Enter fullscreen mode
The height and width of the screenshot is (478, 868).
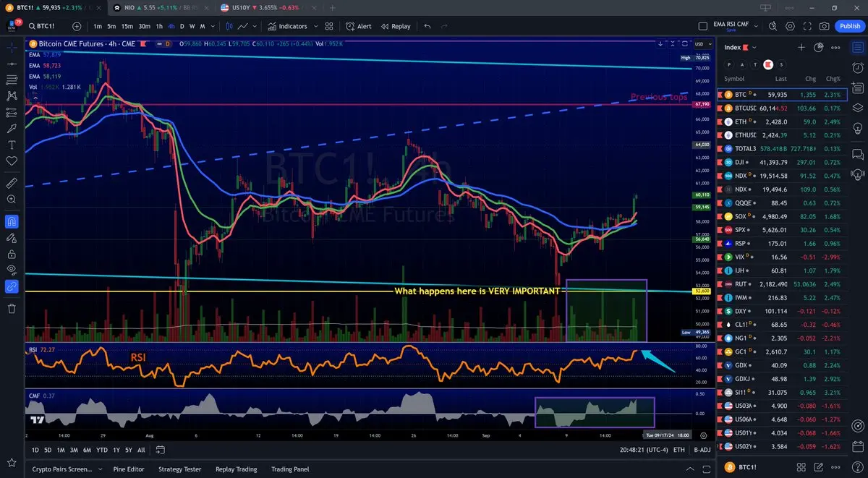coord(807,26)
